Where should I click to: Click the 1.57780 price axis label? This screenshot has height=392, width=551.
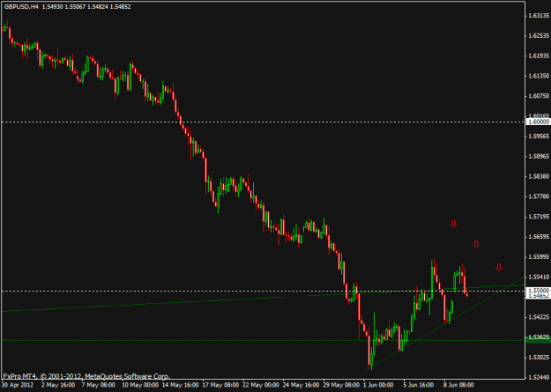pos(539,196)
